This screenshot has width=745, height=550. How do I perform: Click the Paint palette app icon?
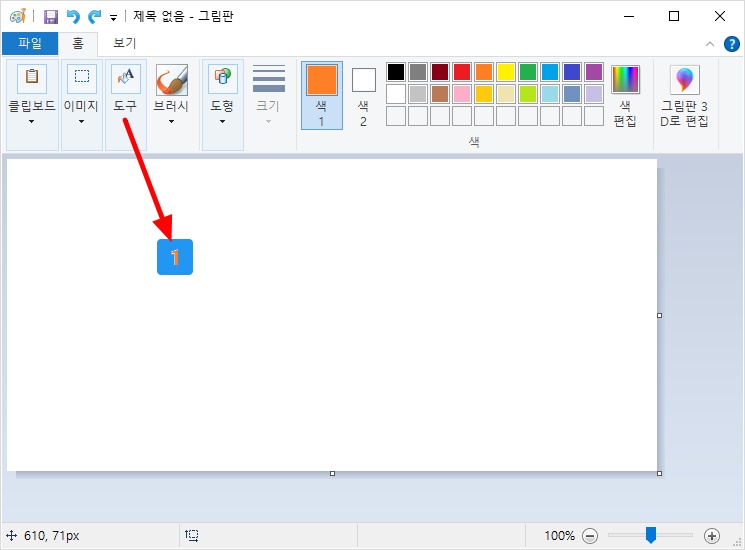point(18,17)
